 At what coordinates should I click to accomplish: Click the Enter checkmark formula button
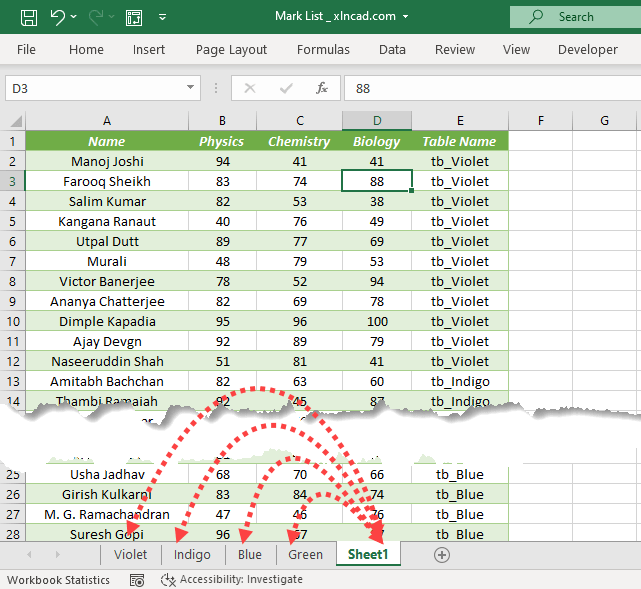pos(286,88)
